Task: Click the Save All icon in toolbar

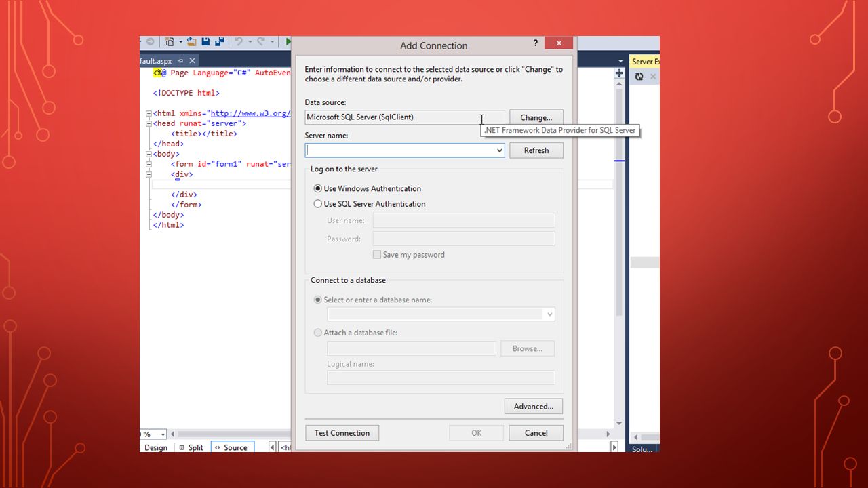Action: tap(220, 41)
